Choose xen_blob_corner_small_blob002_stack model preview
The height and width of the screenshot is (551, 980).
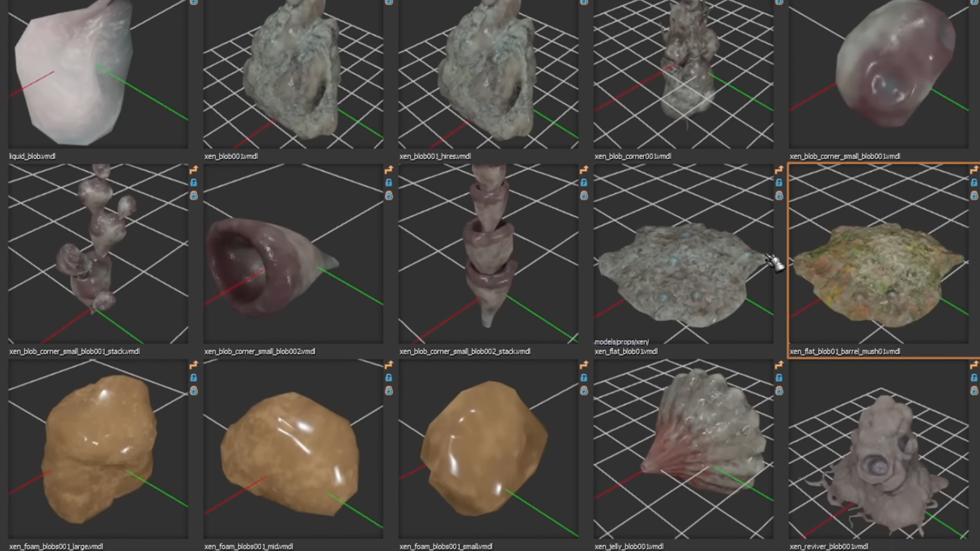[x=488, y=254]
